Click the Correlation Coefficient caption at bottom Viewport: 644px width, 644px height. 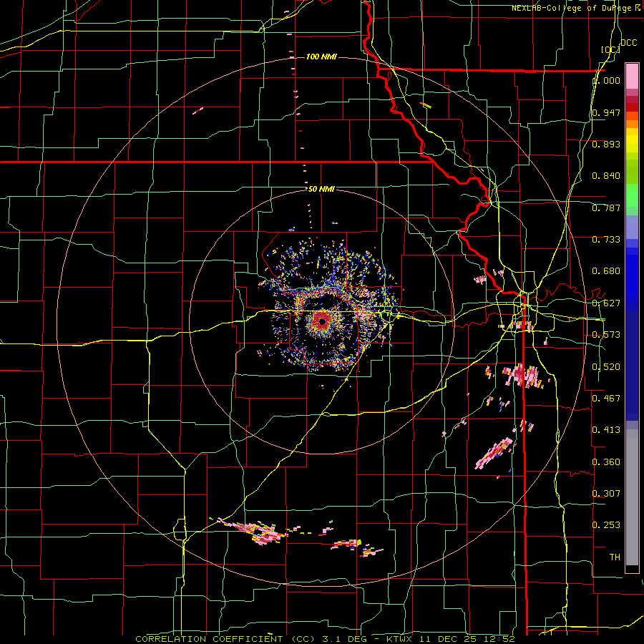[325, 639]
